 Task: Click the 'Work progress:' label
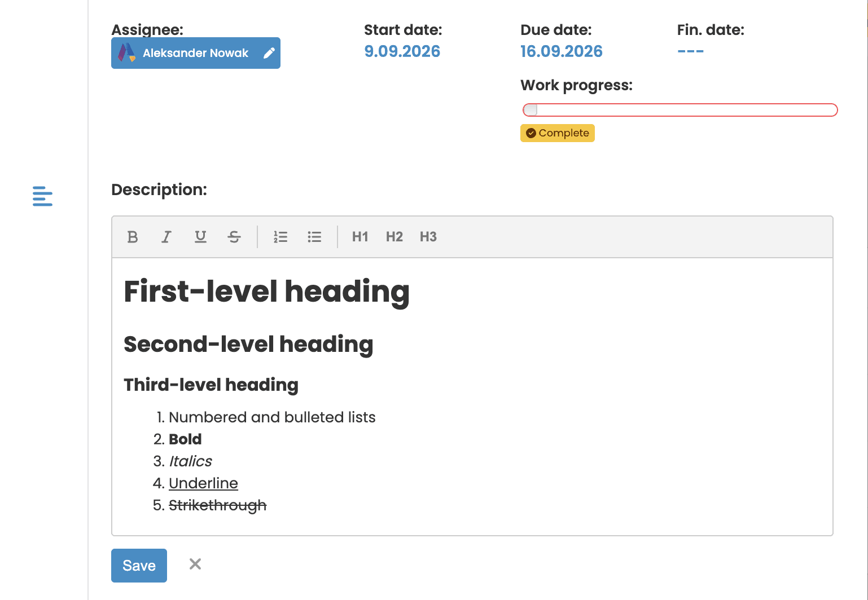pos(576,85)
